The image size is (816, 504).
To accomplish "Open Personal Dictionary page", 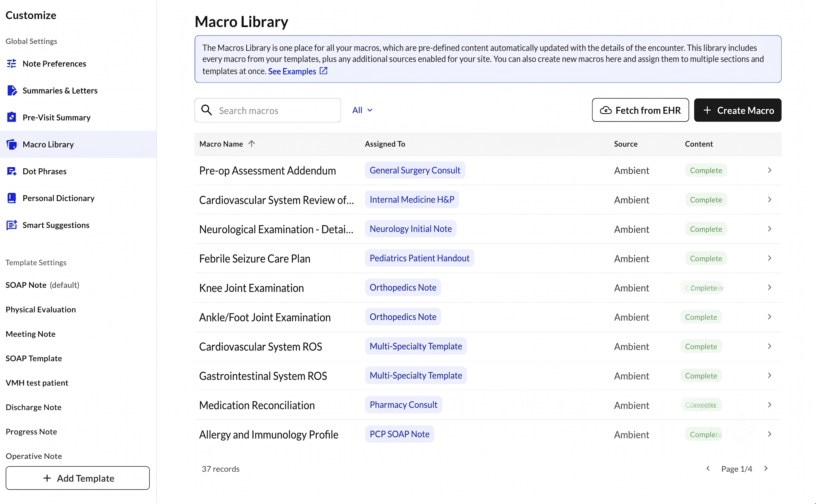I will pos(78,198).
